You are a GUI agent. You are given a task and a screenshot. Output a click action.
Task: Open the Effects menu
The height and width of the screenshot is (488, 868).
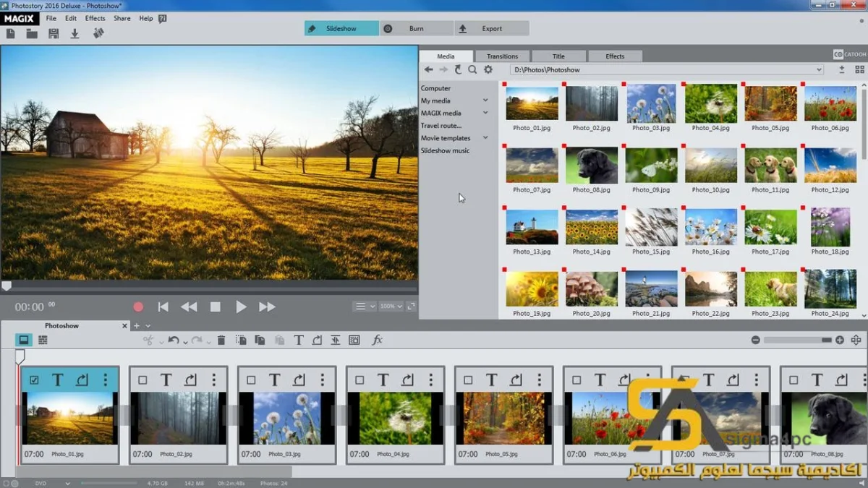(95, 18)
